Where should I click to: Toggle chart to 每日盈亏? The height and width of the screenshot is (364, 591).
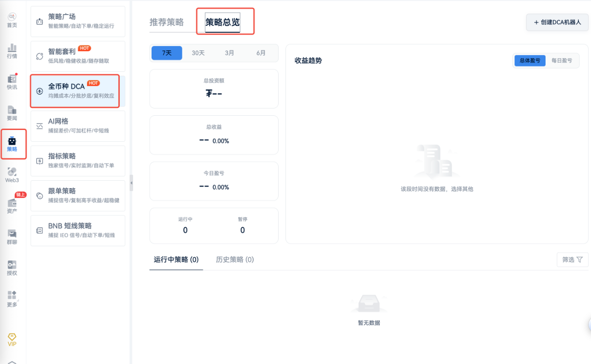click(562, 61)
